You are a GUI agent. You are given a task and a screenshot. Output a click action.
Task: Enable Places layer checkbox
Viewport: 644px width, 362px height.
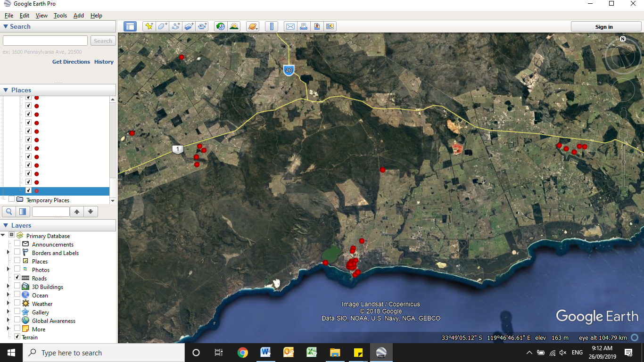[x=17, y=261]
